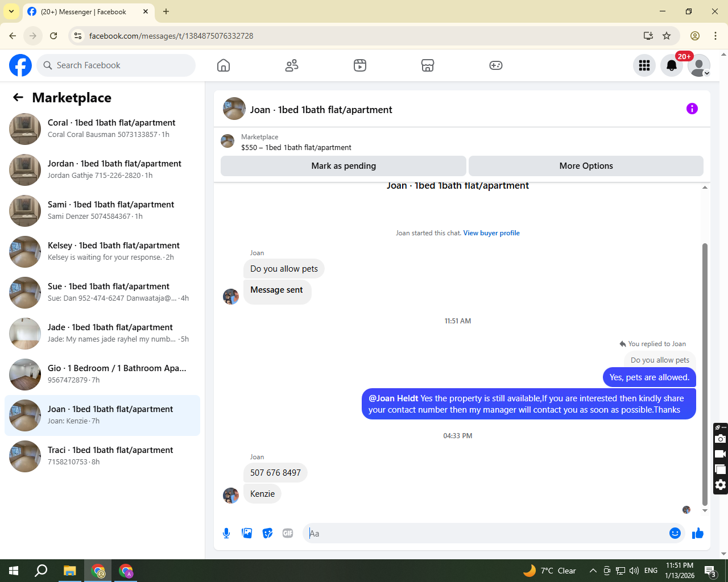Open the emoji picker smiley icon

(675, 533)
